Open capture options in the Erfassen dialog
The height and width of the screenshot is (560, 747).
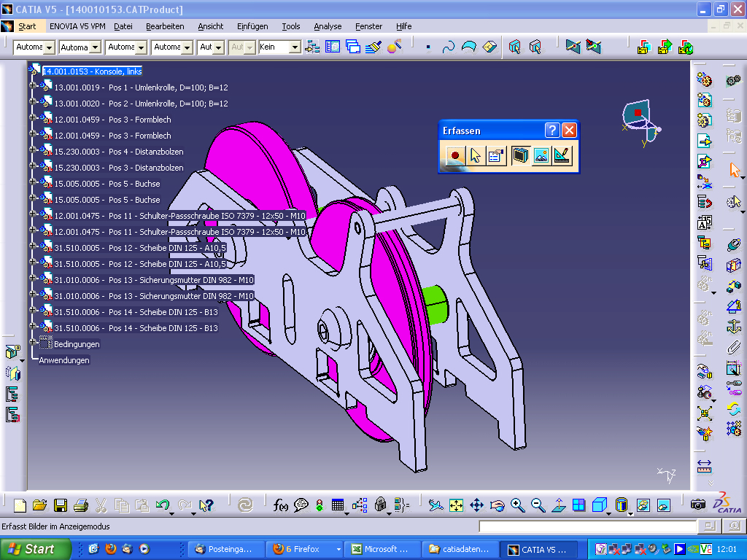pos(495,156)
